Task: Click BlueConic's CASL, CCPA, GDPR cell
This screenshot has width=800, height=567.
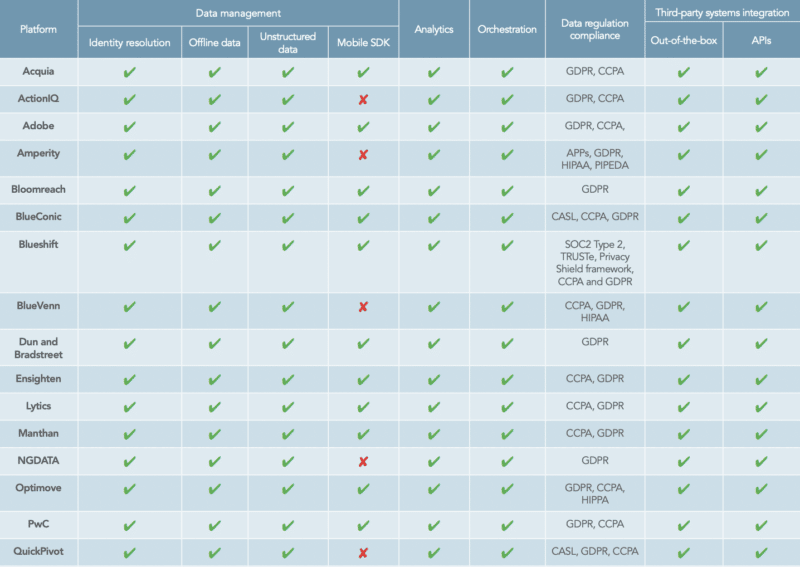Action: coord(595,216)
